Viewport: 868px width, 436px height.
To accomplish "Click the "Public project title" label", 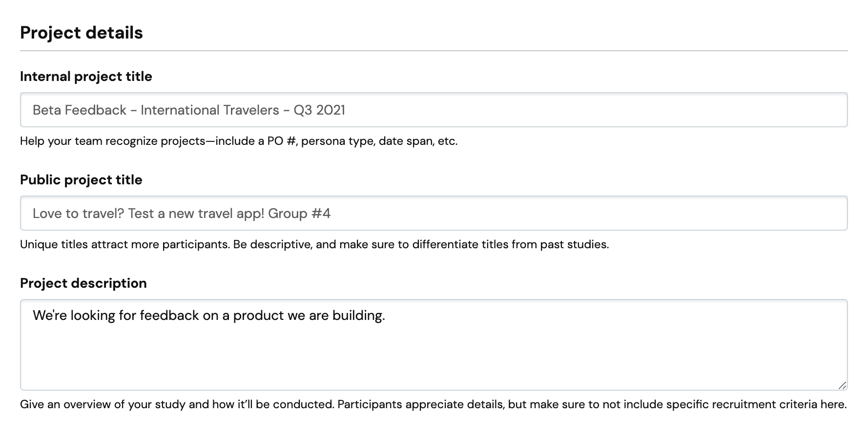I will 81,180.
